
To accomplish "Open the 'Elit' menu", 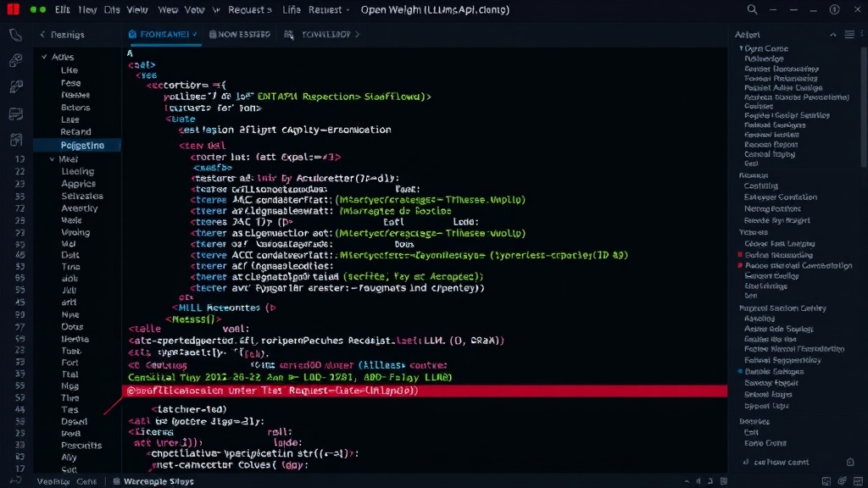I will pos(63,9).
